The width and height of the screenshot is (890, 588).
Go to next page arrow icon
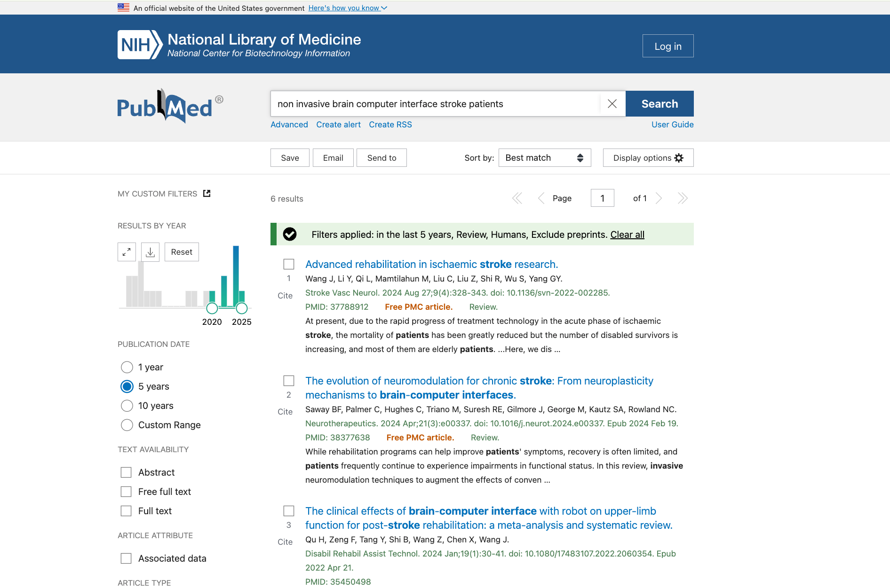[x=660, y=198]
